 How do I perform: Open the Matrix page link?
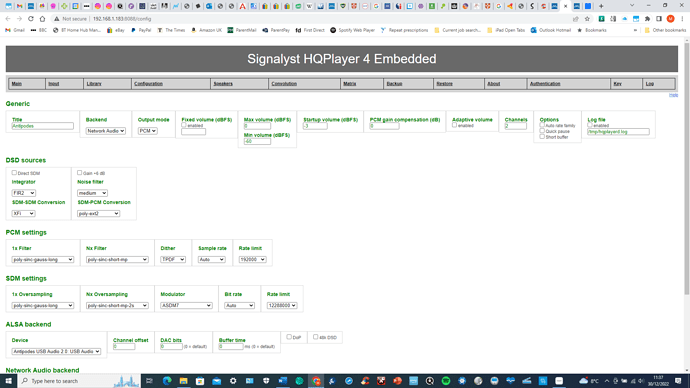pyautogui.click(x=349, y=84)
